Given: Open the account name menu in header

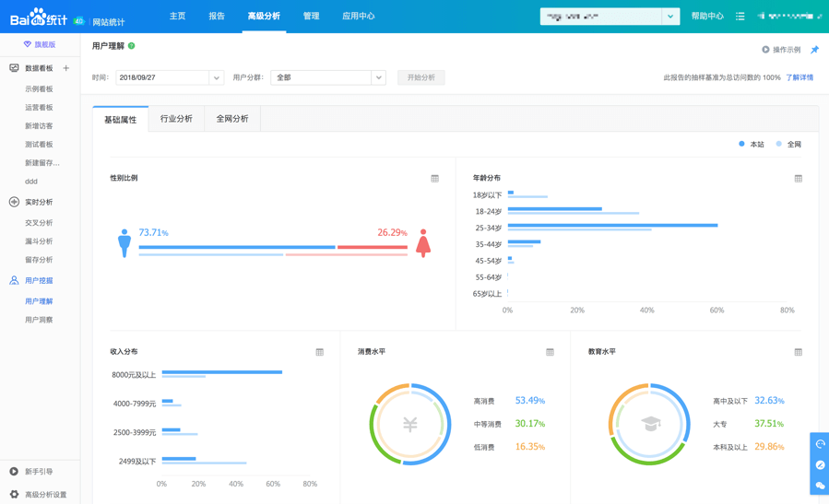Looking at the screenshot, I should pyautogui.click(x=788, y=17).
